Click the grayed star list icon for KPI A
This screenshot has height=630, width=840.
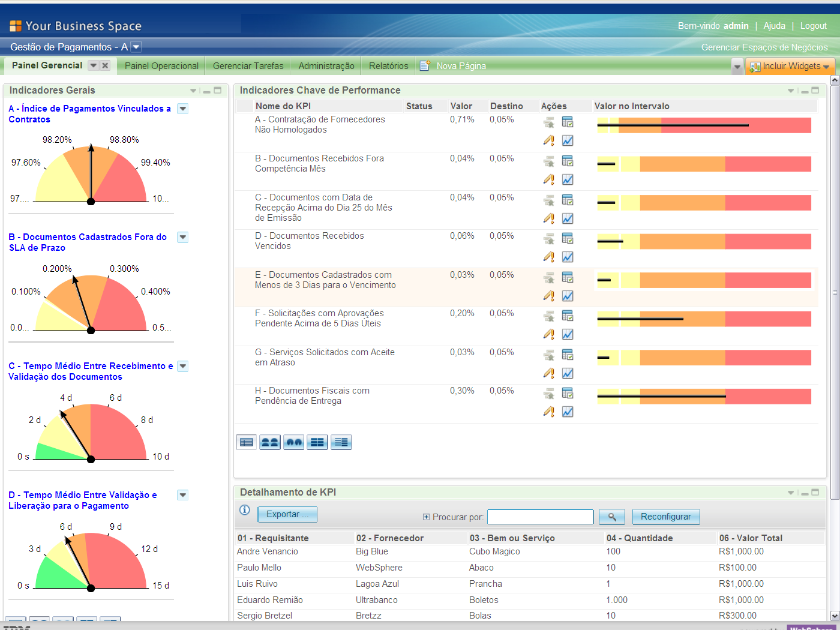[x=549, y=122]
